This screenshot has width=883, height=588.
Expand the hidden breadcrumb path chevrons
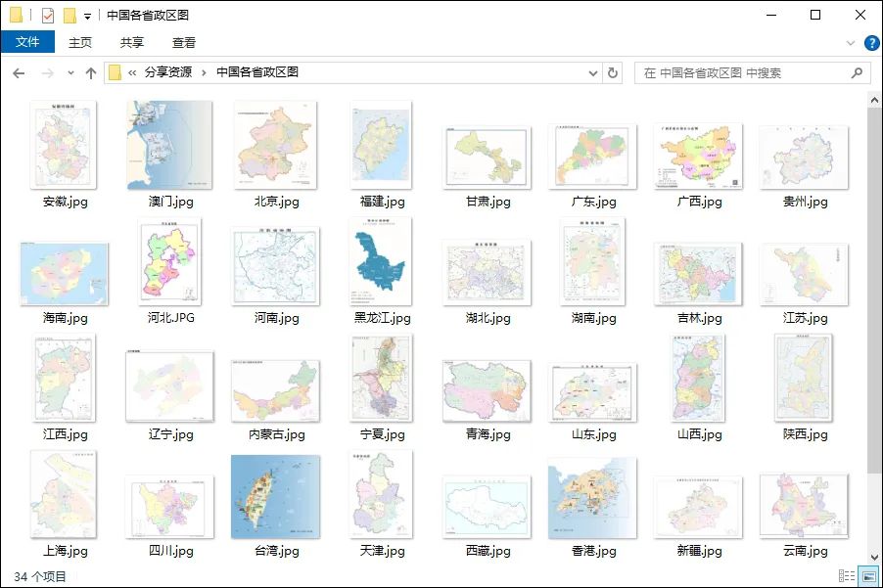pyautogui.click(x=132, y=72)
